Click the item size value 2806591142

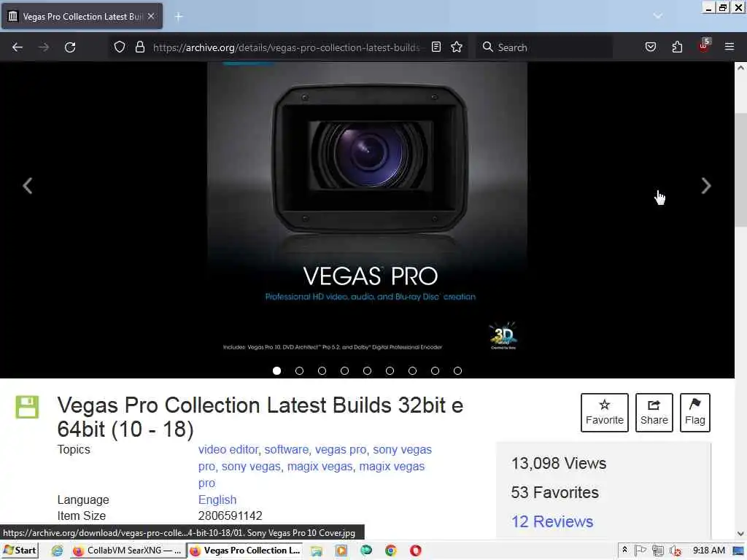tap(230, 516)
